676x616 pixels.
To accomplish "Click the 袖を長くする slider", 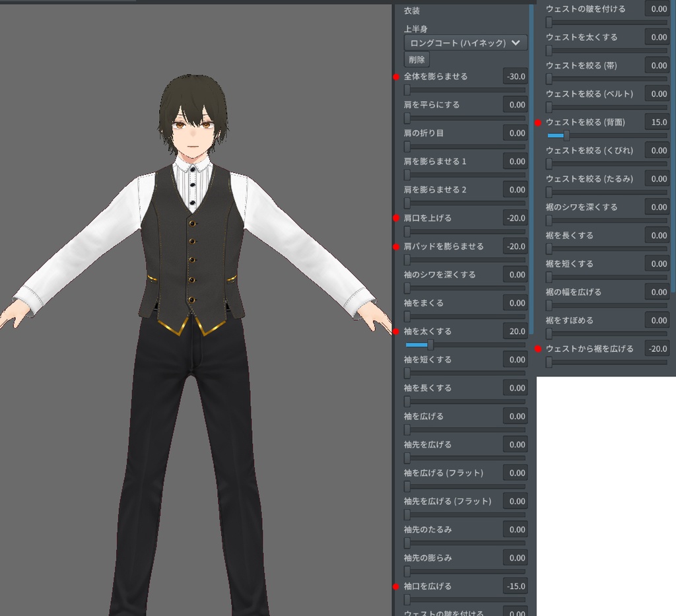I will 465,401.
